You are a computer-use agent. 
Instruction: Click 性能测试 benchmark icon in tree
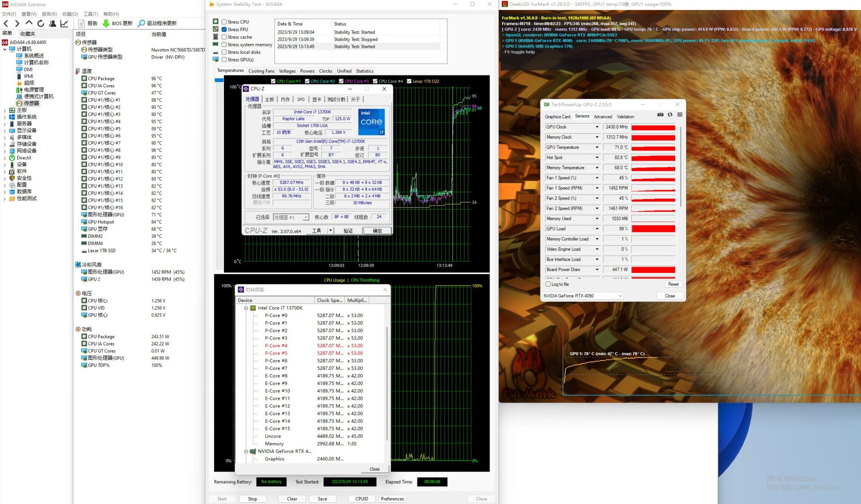click(x=12, y=198)
